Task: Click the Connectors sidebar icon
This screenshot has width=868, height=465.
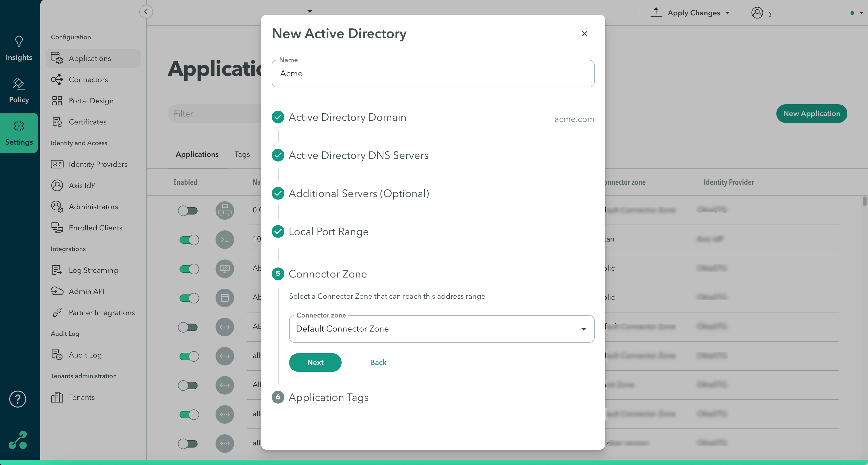Action: point(57,79)
